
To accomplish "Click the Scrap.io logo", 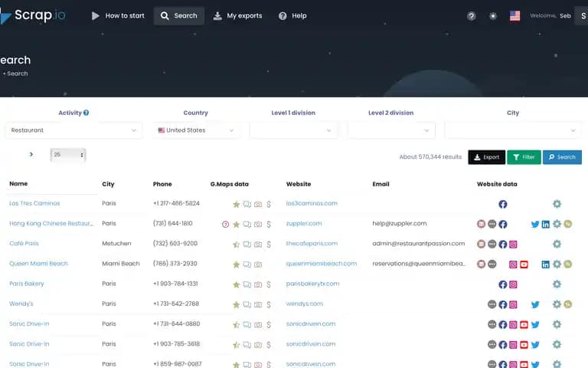I will [33, 15].
